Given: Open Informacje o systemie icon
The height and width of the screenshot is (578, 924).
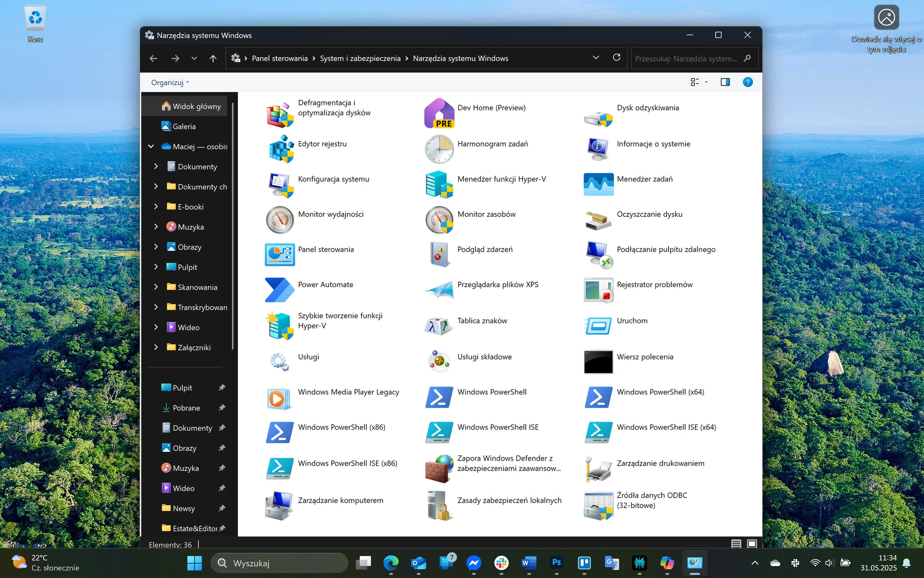Looking at the screenshot, I should tap(599, 149).
